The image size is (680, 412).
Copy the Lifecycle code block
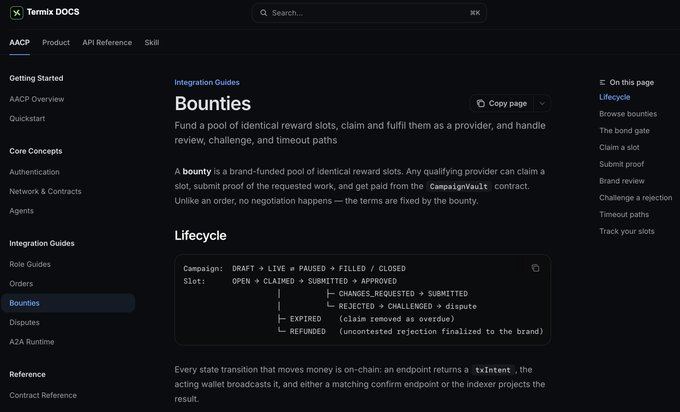tap(535, 268)
